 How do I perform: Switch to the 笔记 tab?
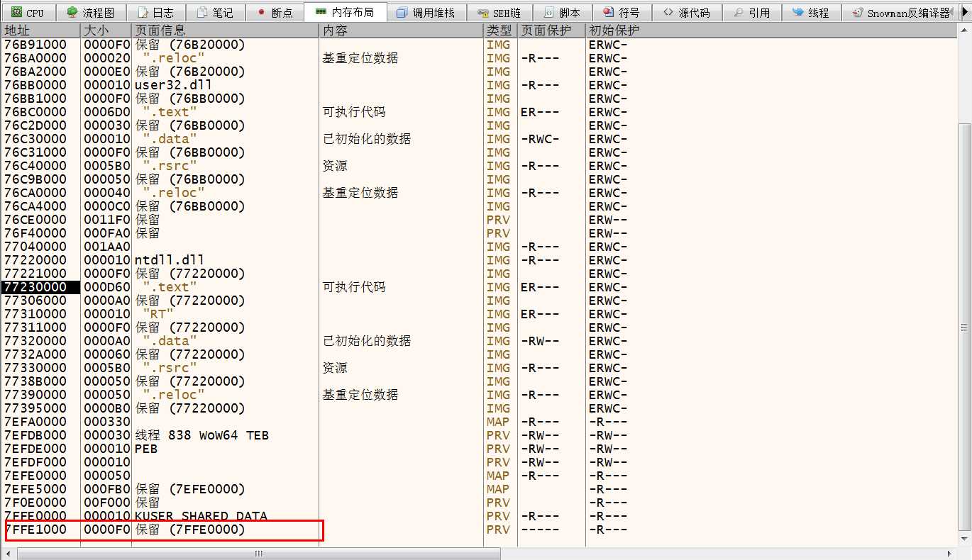point(215,12)
